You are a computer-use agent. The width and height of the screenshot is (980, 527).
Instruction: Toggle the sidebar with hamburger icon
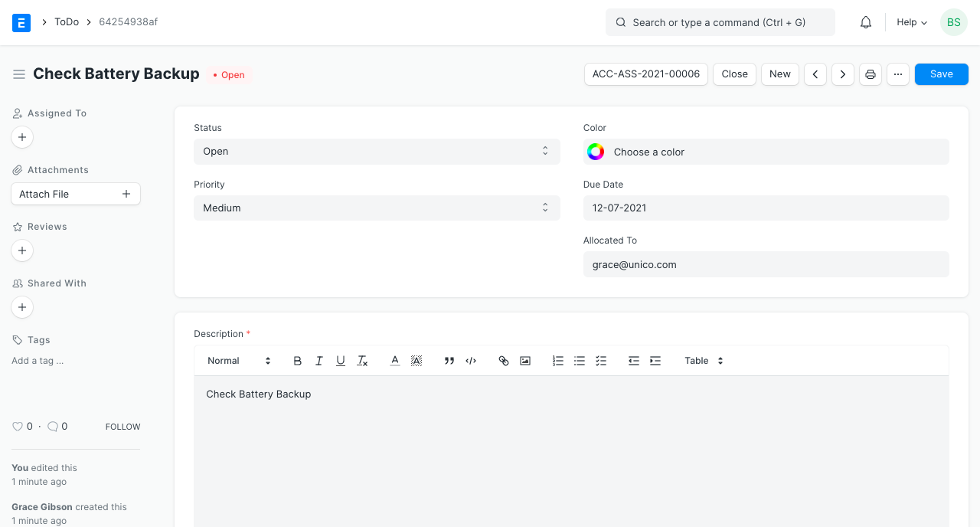[x=19, y=74]
